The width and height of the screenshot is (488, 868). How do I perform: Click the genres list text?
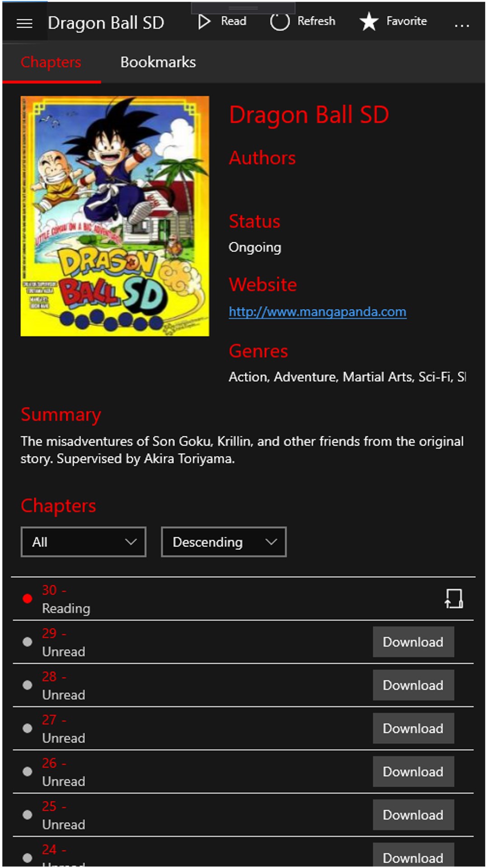(347, 377)
